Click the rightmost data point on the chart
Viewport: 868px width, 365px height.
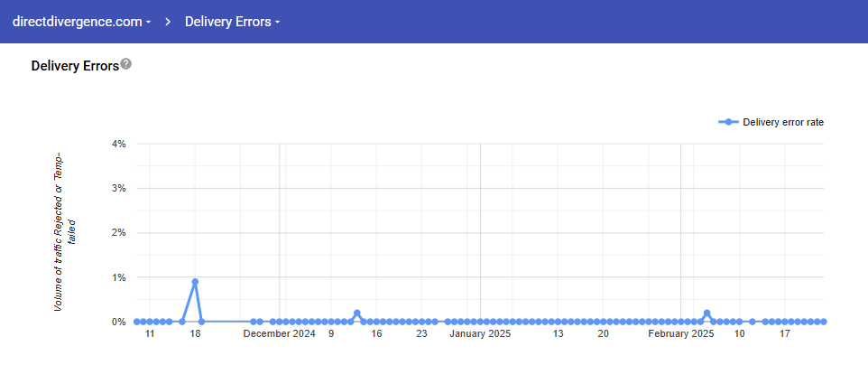(824, 322)
